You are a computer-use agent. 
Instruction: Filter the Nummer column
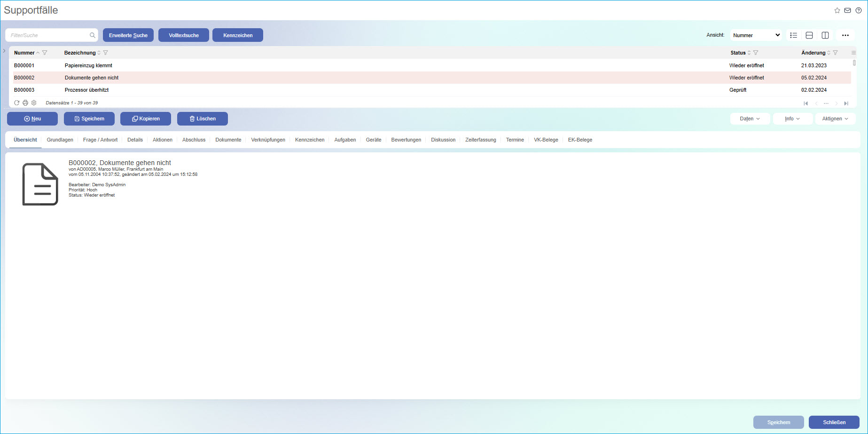click(x=45, y=53)
